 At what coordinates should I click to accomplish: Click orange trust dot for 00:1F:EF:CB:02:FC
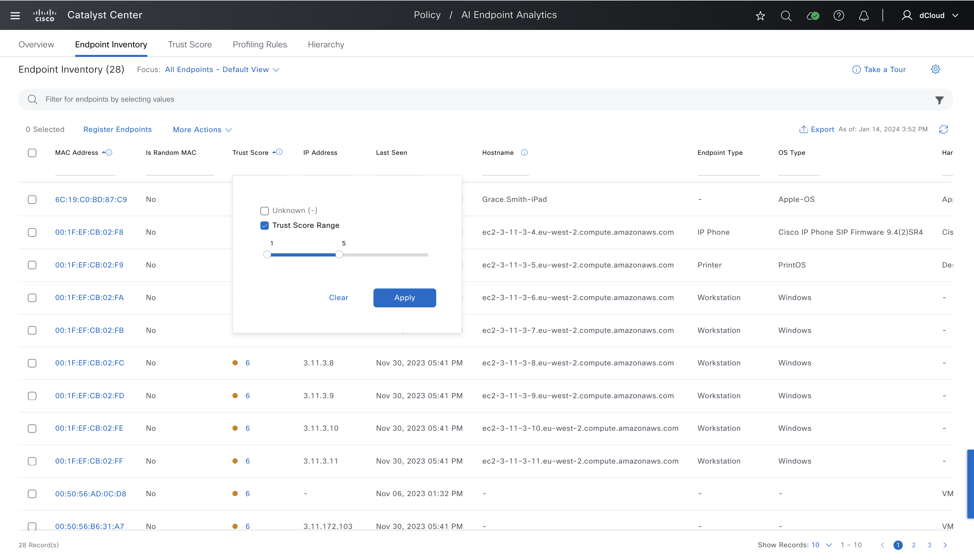point(235,363)
